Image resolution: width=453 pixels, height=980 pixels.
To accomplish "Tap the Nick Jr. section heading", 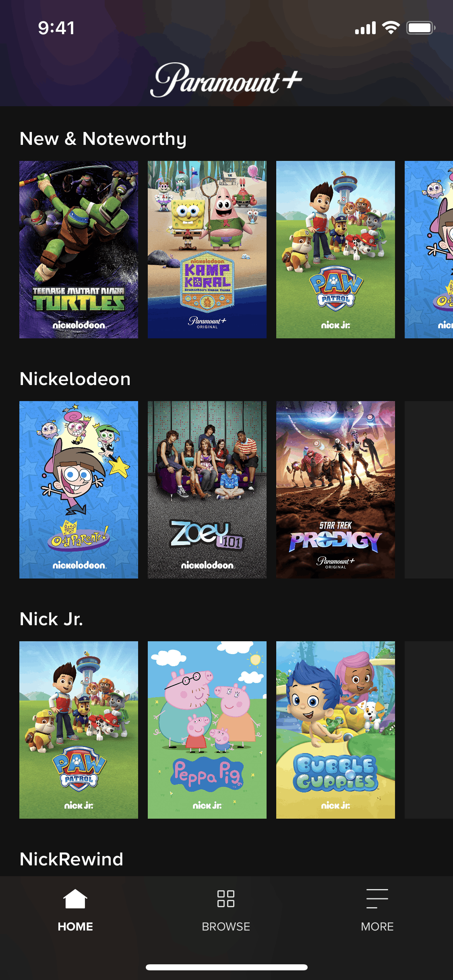I will point(51,619).
